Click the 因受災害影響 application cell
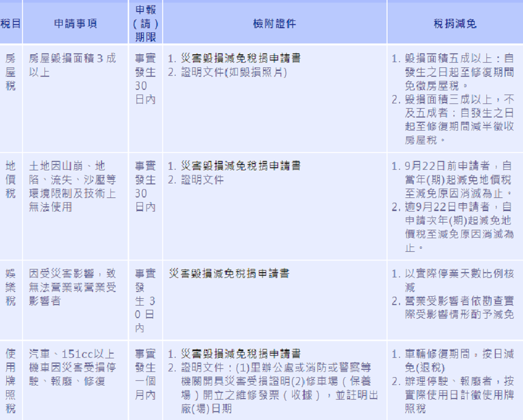Screen dimensions: 523x420 [72, 287]
